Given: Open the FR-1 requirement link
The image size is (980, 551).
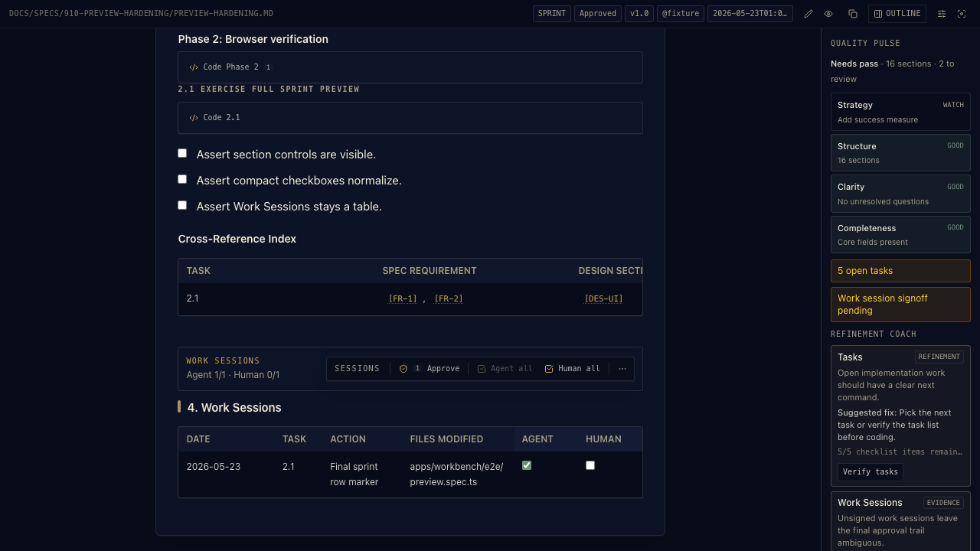Looking at the screenshot, I should (x=403, y=298).
